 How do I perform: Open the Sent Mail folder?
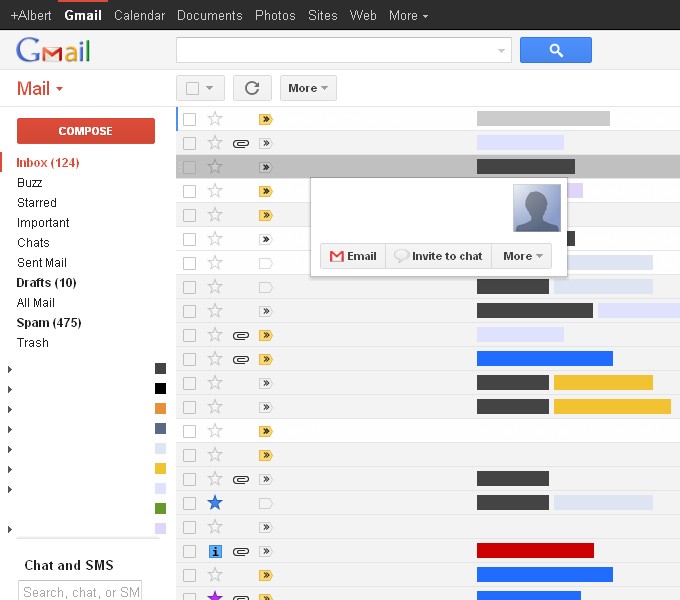pyautogui.click(x=42, y=263)
